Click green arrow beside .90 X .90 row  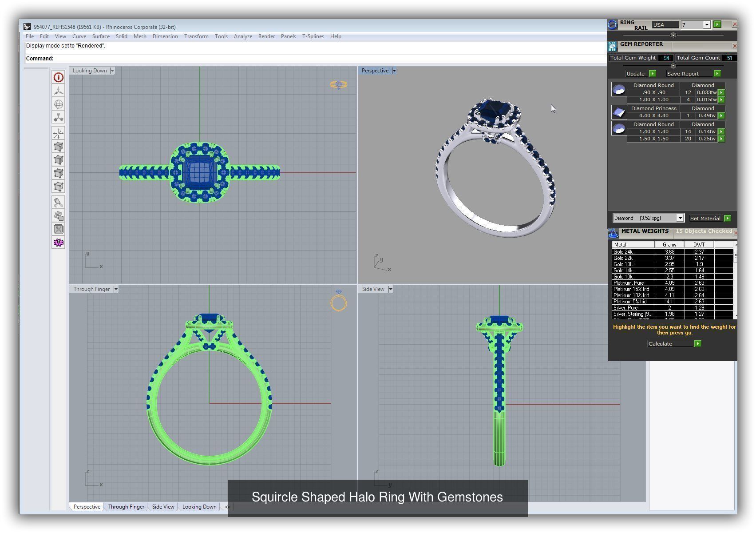pos(721,92)
